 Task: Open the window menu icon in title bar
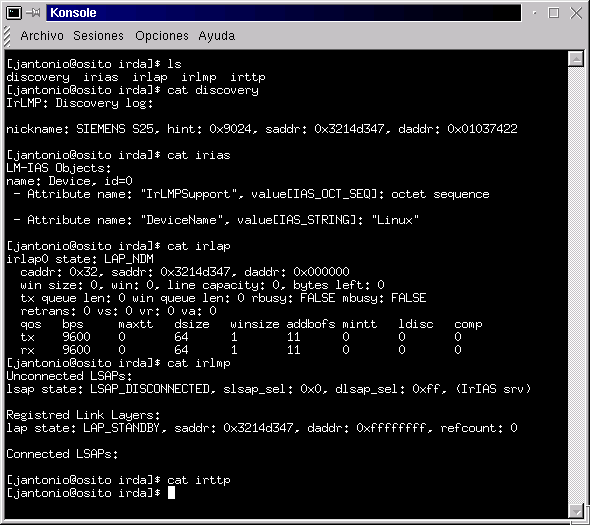[x=14, y=13]
